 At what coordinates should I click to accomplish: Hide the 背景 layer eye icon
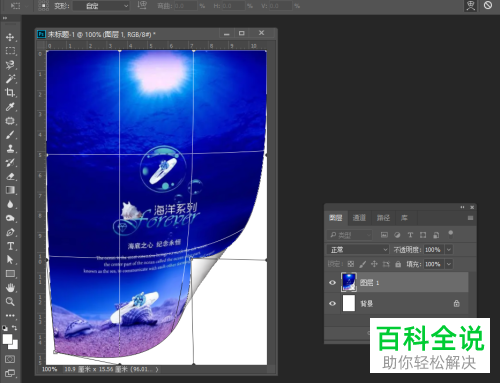[x=332, y=304]
